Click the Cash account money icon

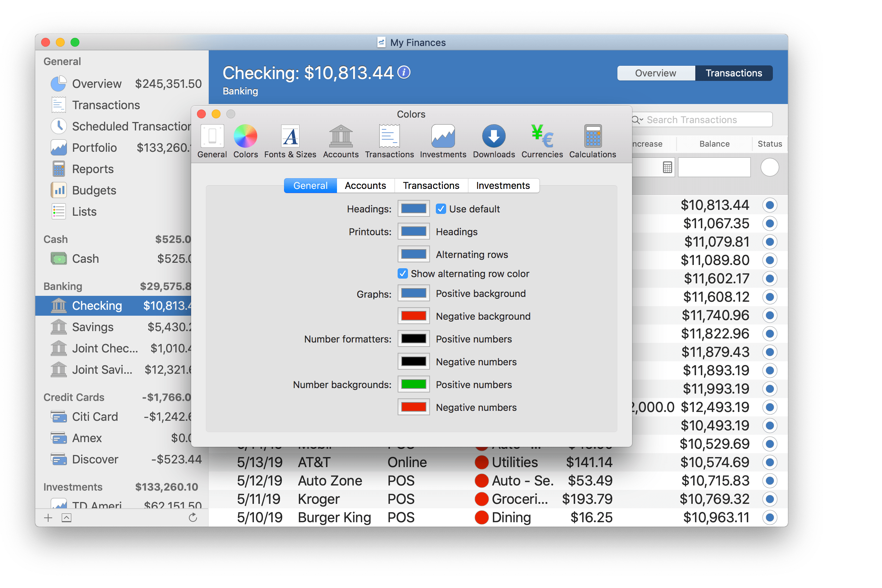click(x=58, y=259)
